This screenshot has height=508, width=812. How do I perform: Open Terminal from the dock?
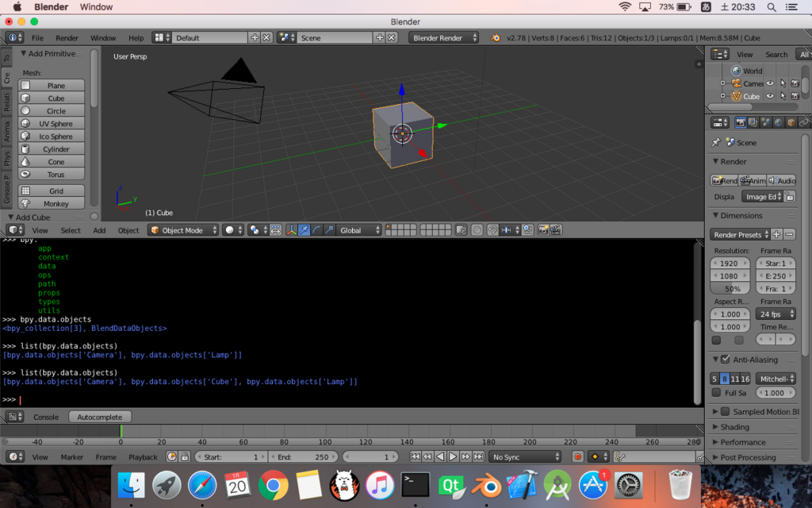[416, 486]
